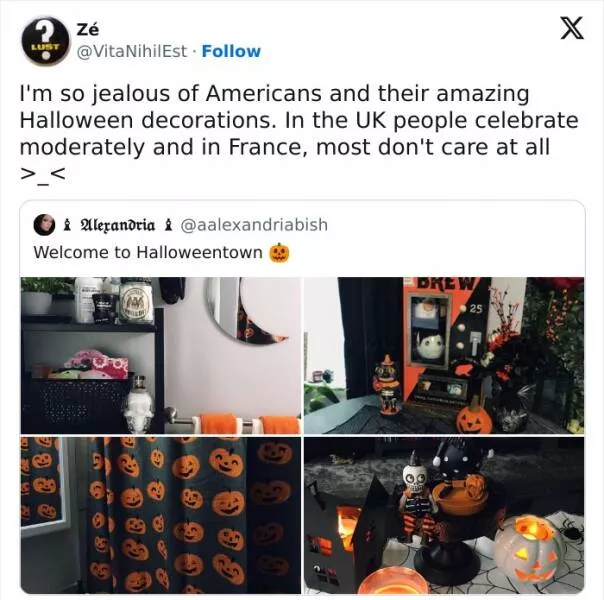The height and width of the screenshot is (600, 604).
Task: Open the @VitaNihilEst handle link
Action: [x=132, y=51]
